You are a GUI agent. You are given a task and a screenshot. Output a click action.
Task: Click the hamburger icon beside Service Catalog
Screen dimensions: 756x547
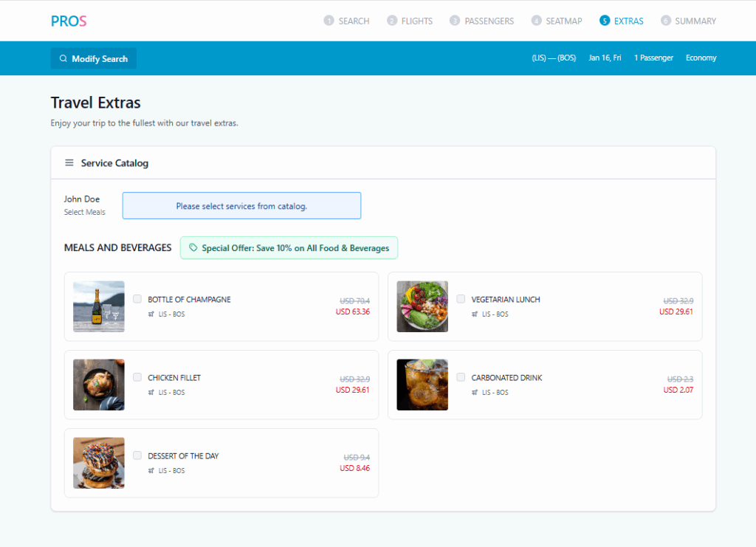[x=69, y=163]
